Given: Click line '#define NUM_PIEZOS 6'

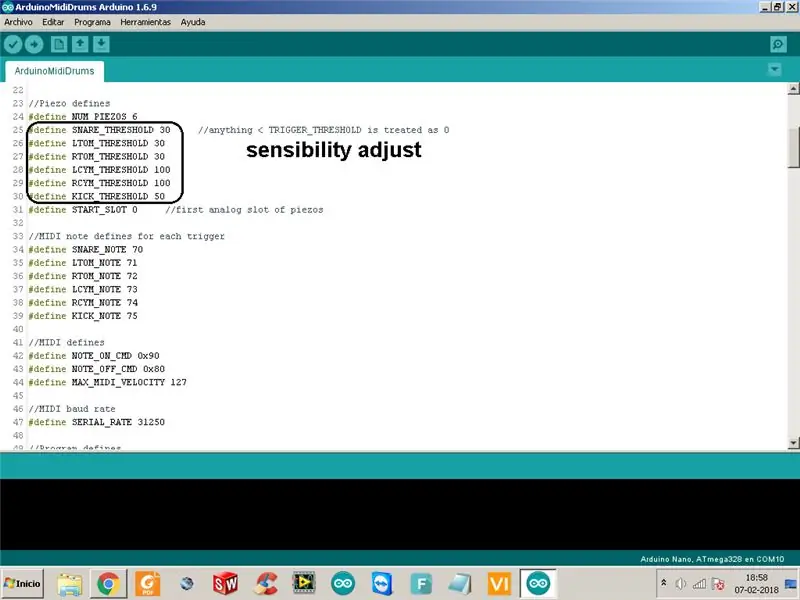Looking at the screenshot, I should point(83,117).
